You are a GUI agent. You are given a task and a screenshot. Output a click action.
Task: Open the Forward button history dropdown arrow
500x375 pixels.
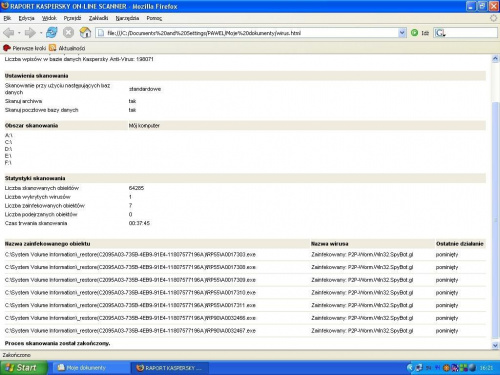pyautogui.click(x=41, y=33)
